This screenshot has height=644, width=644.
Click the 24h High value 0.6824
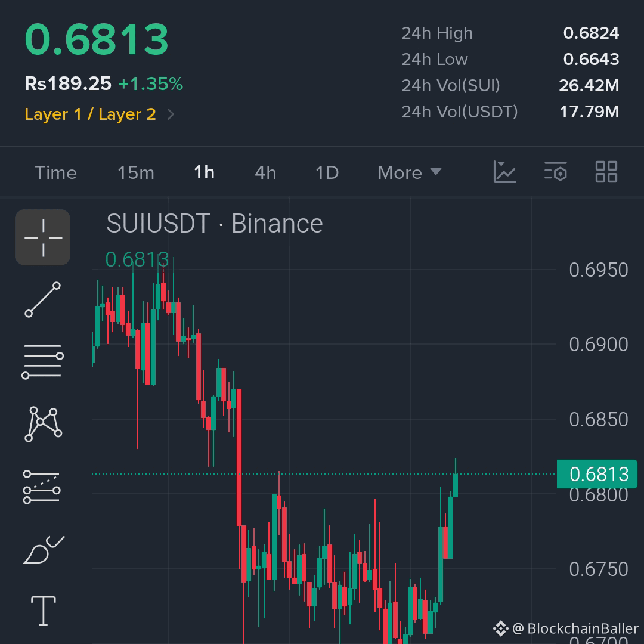coord(591,33)
